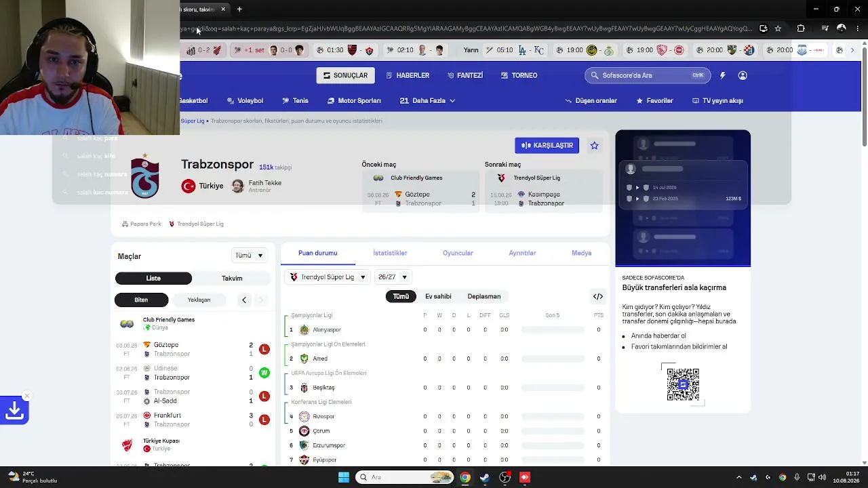This screenshot has height=488, width=868.
Task: Show hidden system tray icons
Action: tap(739, 477)
